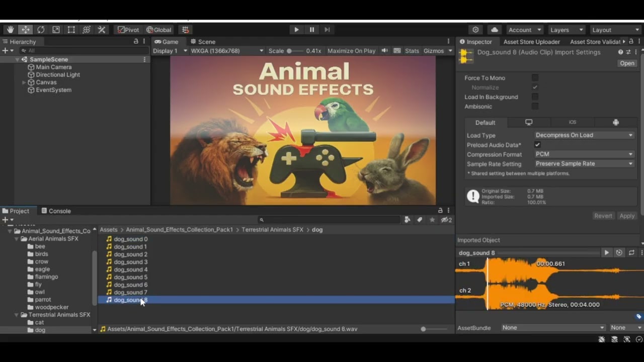The width and height of the screenshot is (644, 362).
Task: Open the custom editor tools button
Action: coord(102,30)
